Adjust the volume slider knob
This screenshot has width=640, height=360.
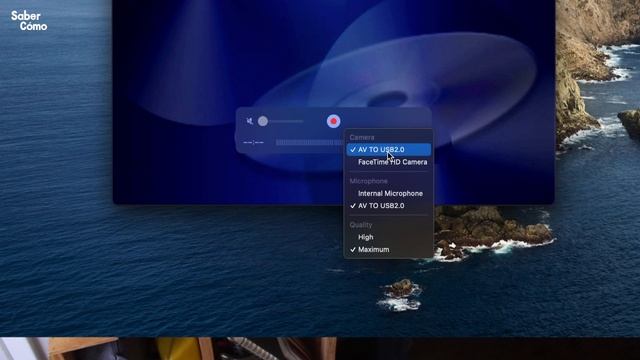click(x=263, y=121)
